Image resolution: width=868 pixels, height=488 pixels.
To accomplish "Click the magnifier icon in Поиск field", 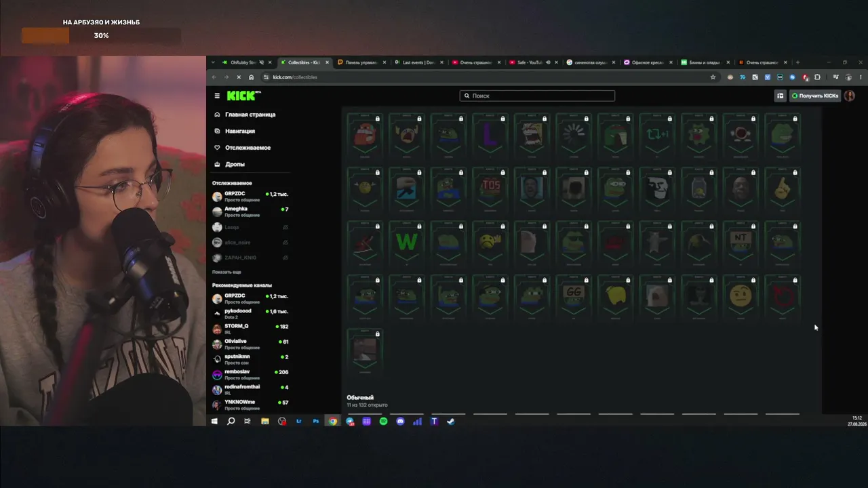I will [467, 96].
